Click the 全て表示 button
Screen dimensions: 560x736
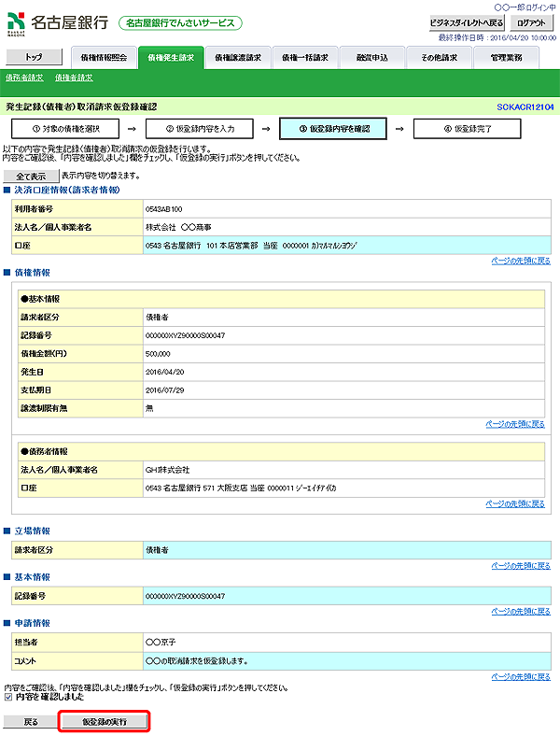click(31, 176)
